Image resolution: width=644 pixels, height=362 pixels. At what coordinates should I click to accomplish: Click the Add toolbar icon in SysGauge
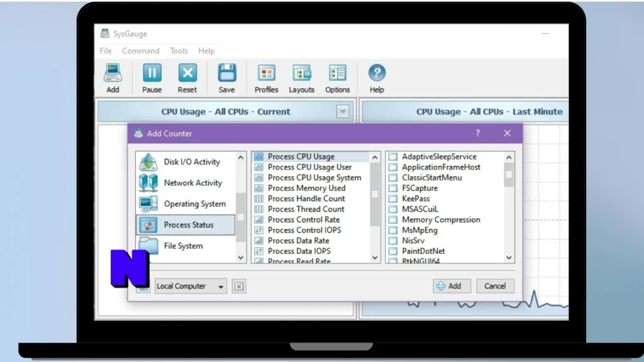coord(113,74)
